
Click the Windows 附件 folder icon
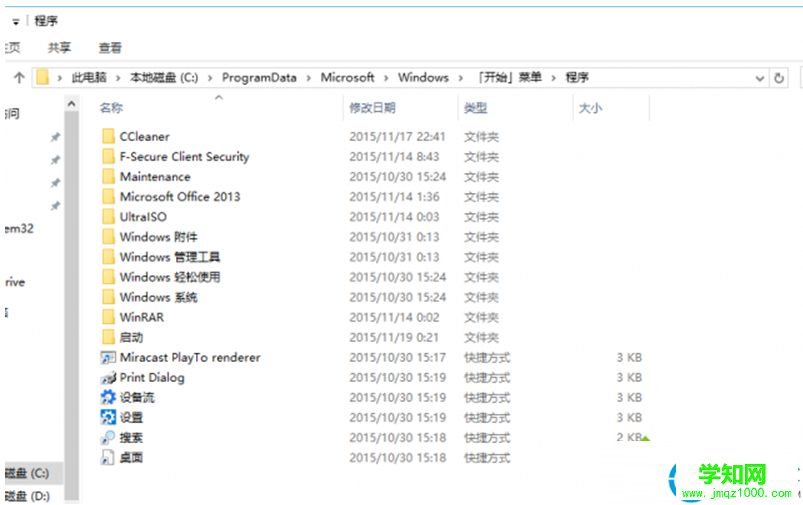[108, 237]
